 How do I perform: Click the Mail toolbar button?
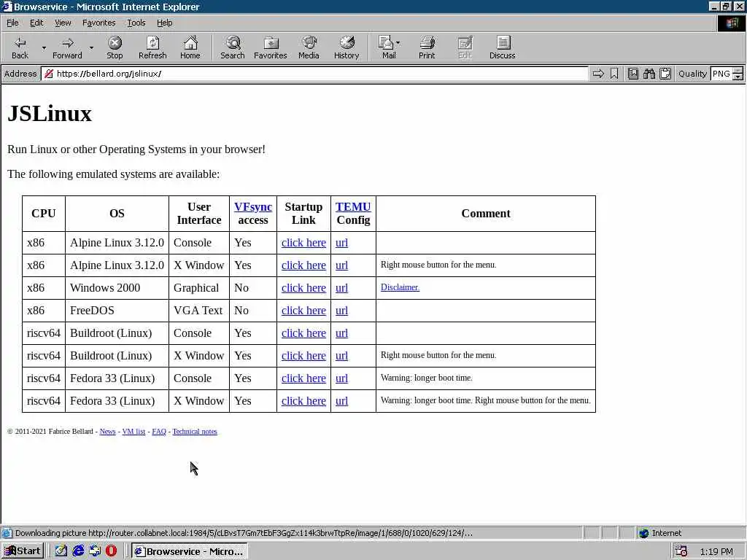[389, 47]
